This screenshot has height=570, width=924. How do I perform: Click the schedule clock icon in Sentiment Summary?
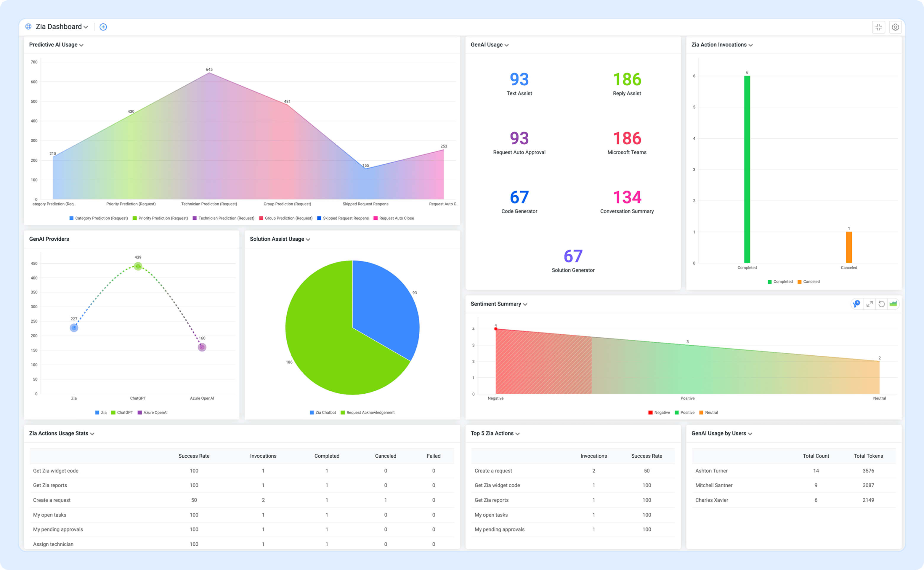click(856, 304)
